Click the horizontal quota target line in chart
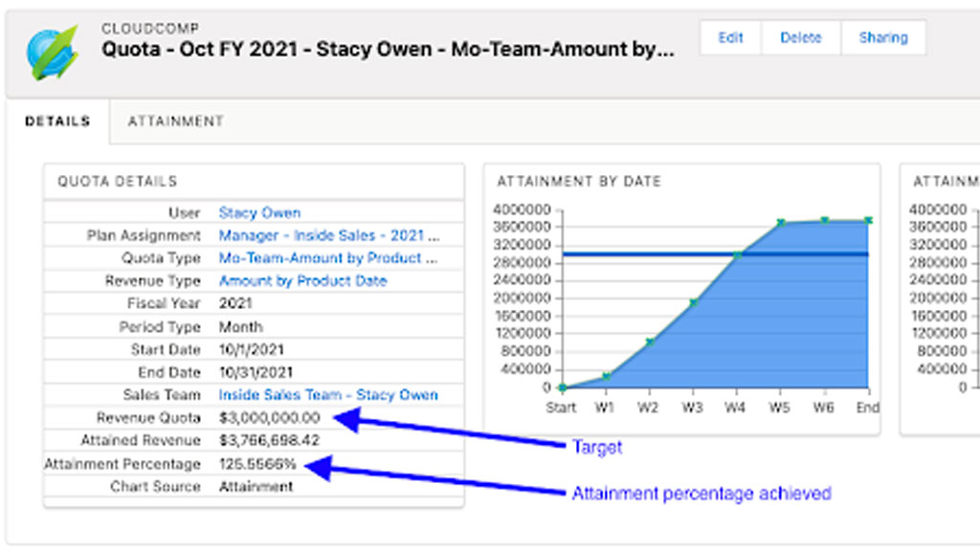980x551 pixels. [715, 253]
